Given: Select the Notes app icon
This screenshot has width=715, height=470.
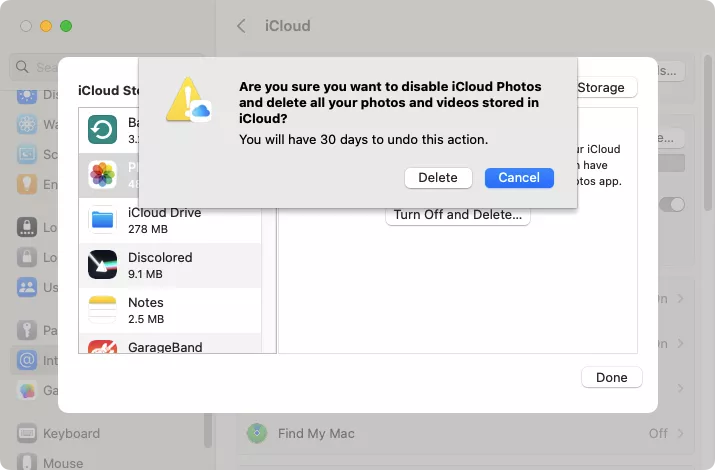Looking at the screenshot, I should tap(102, 310).
